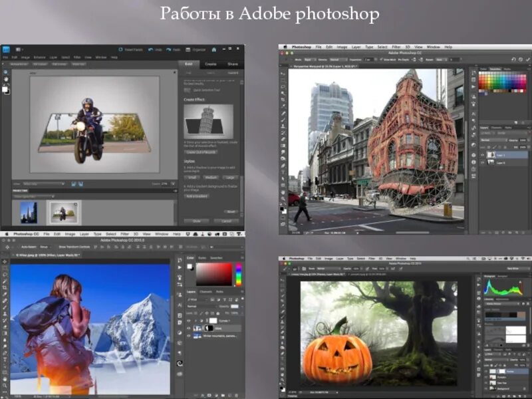Click Reset Panels in motorcycle window
The image size is (532, 399).
coord(130,49)
